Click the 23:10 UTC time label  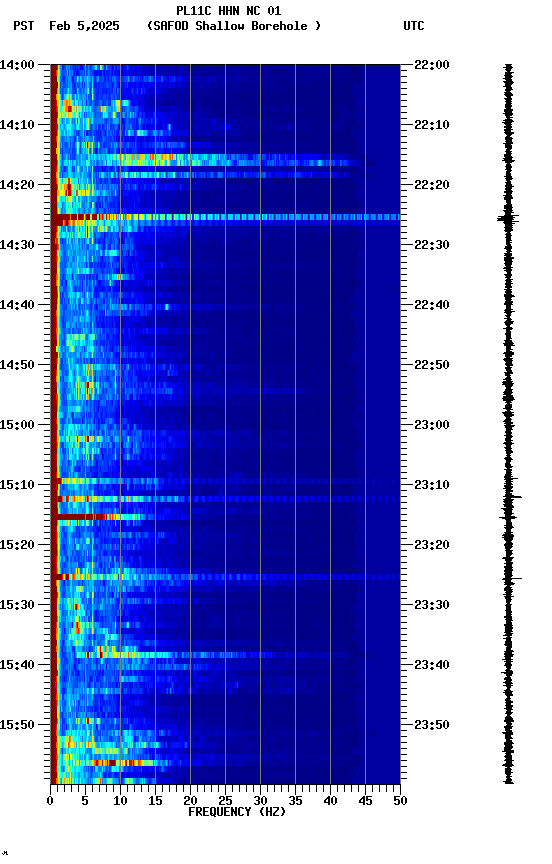click(x=432, y=485)
